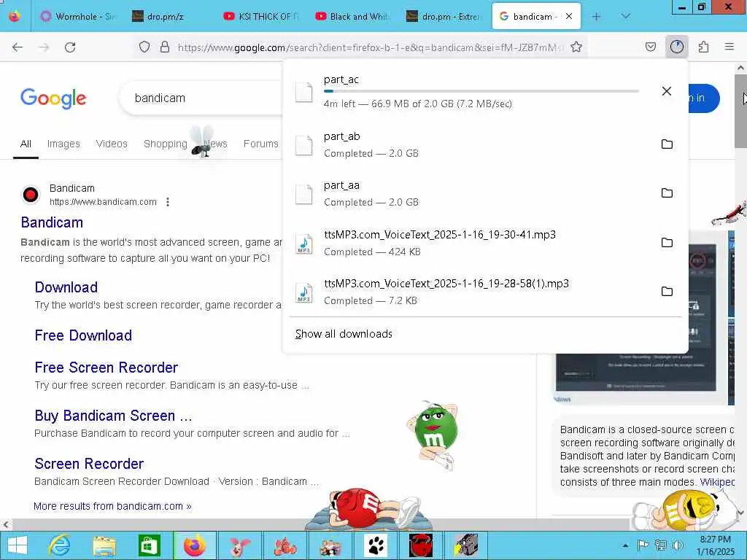747x560 pixels.
Task: Open containing folder for part_aa
Action: click(x=667, y=192)
